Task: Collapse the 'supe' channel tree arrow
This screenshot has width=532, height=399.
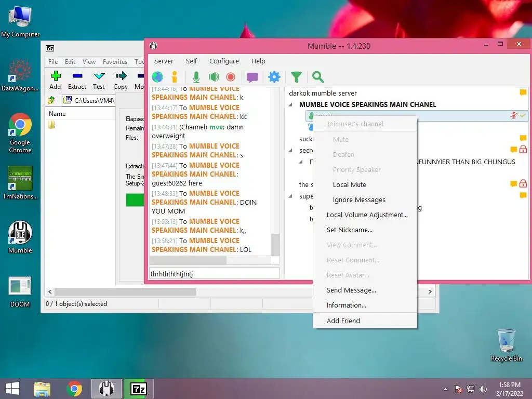Action: point(290,196)
